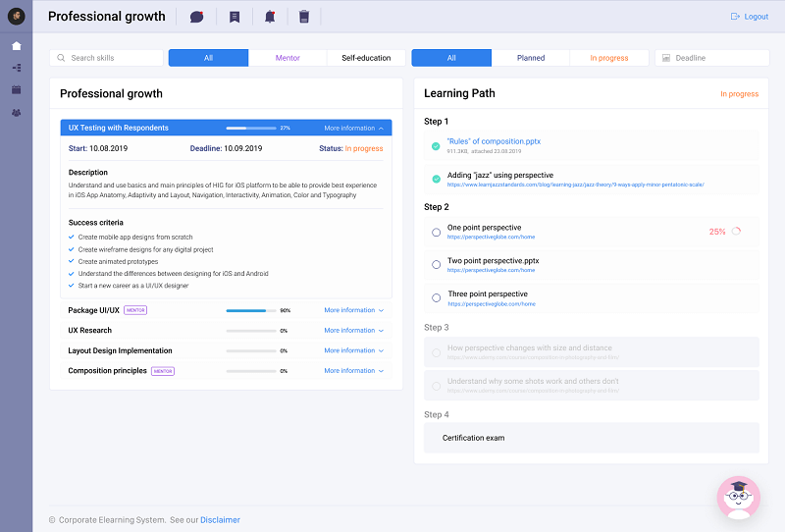
Task: Open the Disclaimer link in footer
Action: tap(220, 520)
